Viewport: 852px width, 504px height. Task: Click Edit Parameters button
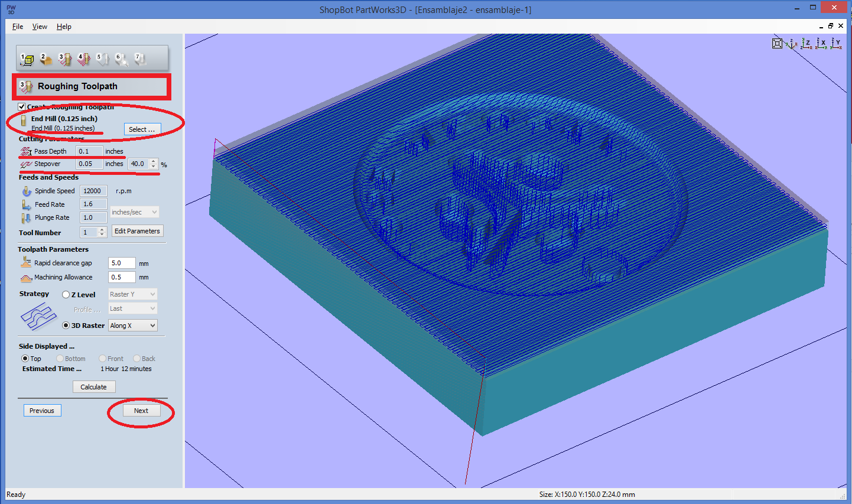click(x=137, y=231)
